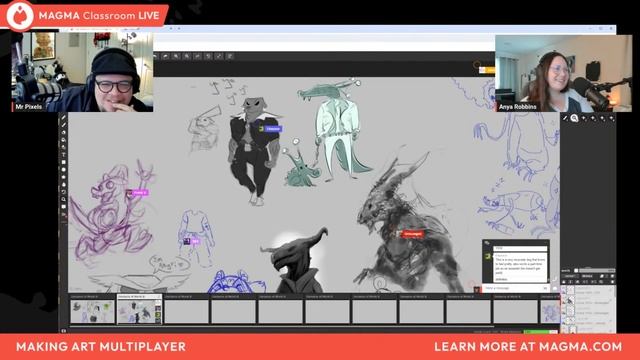Click the send message icon in chat
The height and width of the screenshot is (360, 640).
coord(545,288)
